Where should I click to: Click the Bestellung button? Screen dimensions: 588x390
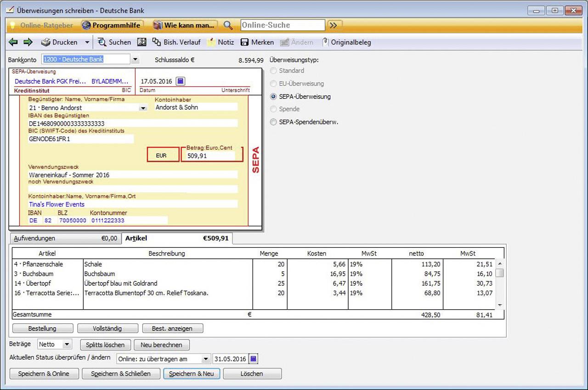tap(43, 329)
